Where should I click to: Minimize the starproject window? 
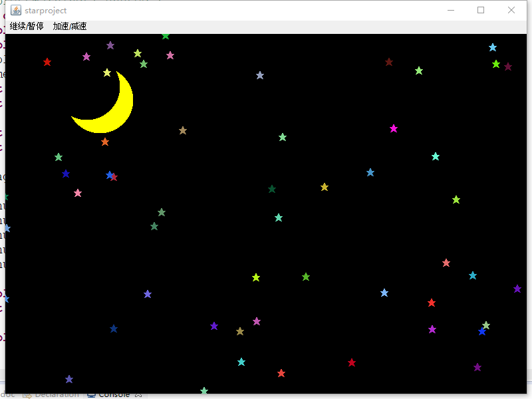450,10
